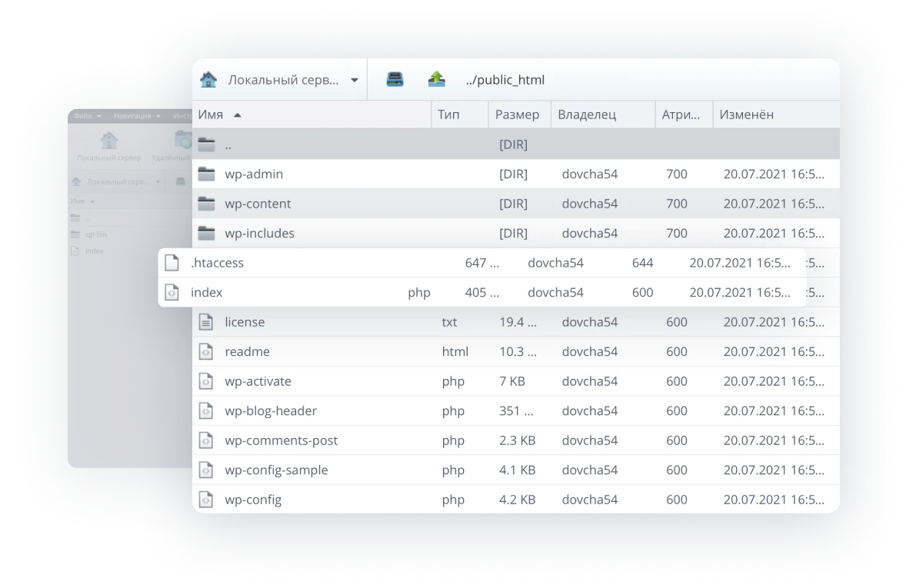Viewport: 906px width, 588px height.
Task: Sort the list by Имя column header
Action: point(211,115)
